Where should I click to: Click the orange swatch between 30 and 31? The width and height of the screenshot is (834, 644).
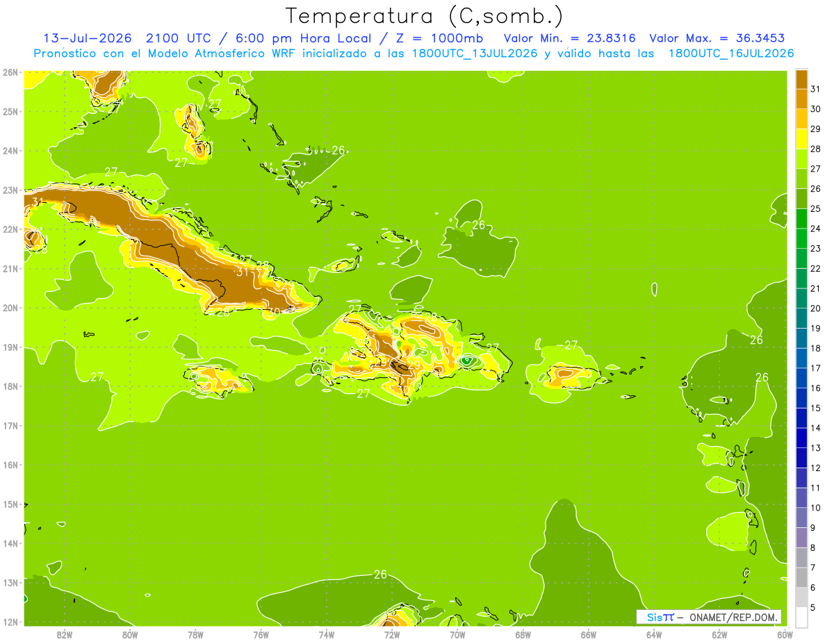point(801,99)
